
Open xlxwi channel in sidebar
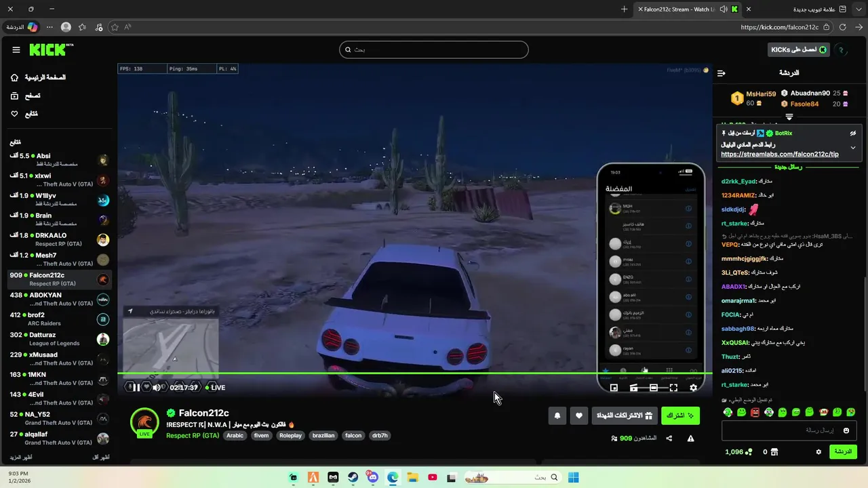pos(59,180)
